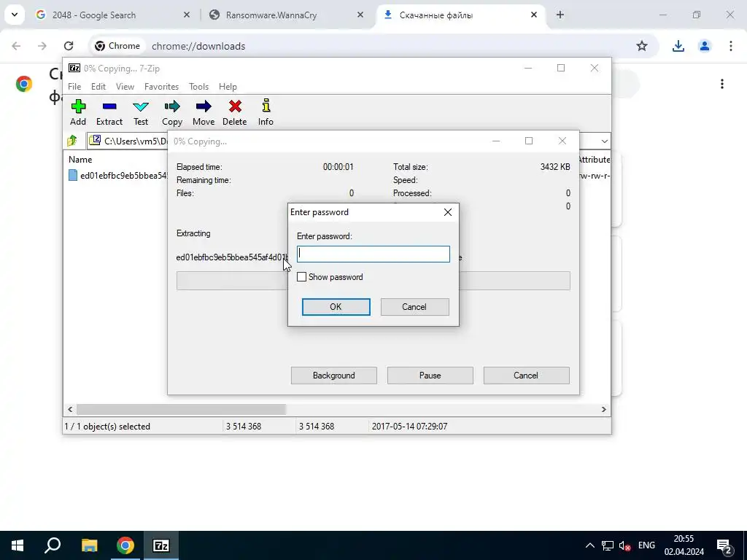Open the Tools menu in 7-Zip
This screenshot has height=560, width=747.
[x=198, y=87]
